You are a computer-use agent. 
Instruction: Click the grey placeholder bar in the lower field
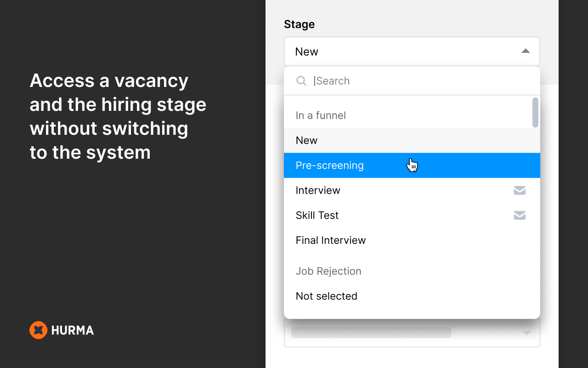point(371,333)
